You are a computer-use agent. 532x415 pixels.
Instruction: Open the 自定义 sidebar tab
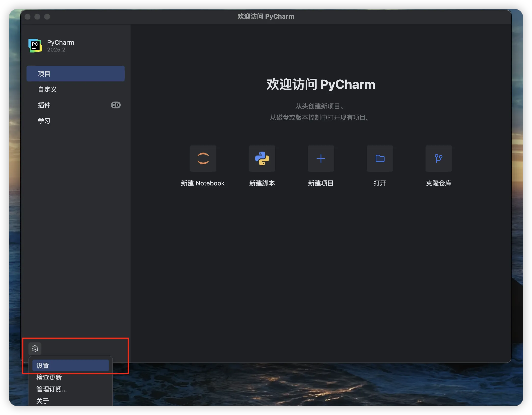tap(47, 90)
